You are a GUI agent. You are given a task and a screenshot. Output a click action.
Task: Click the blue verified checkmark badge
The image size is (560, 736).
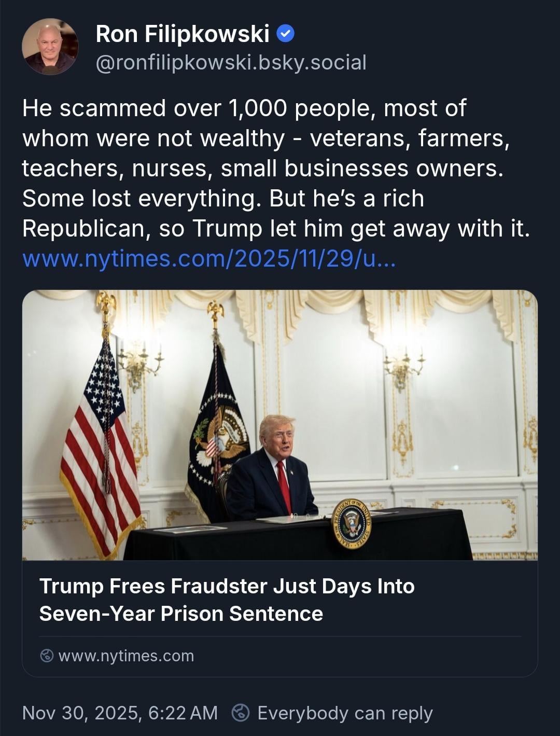(286, 34)
